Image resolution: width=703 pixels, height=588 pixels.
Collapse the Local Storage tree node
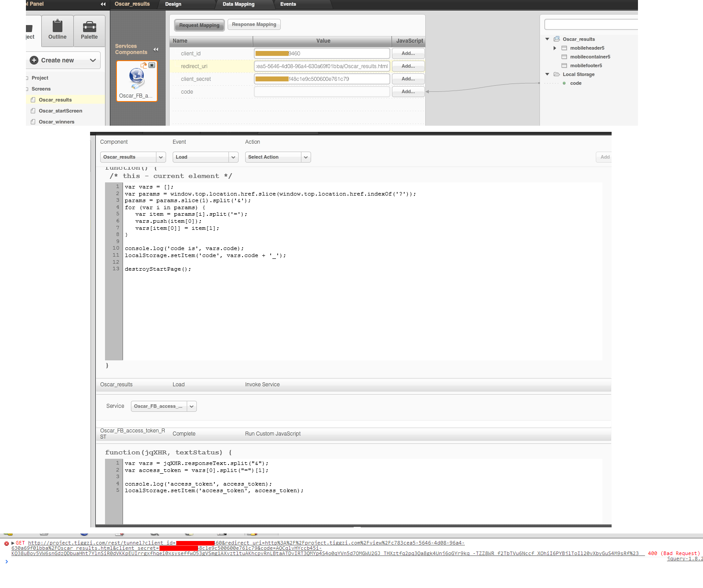547,74
